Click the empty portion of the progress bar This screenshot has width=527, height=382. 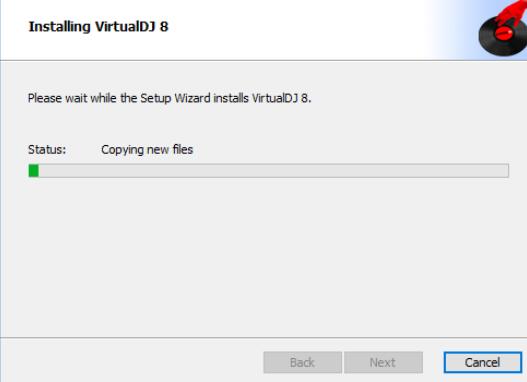pyautogui.click(x=274, y=170)
